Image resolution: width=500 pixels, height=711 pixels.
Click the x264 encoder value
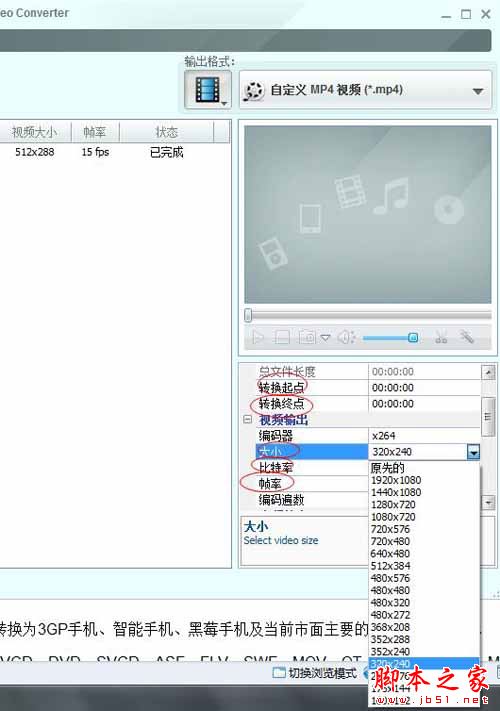click(x=383, y=436)
